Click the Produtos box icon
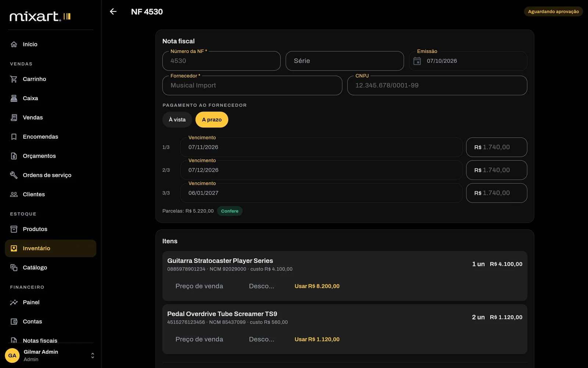Screen dimensions: 588x368 click(14, 229)
